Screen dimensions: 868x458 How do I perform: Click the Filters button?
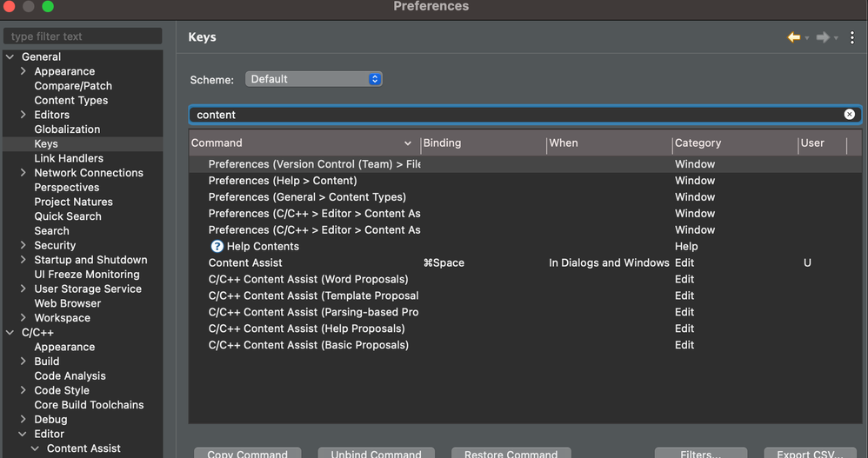(x=701, y=453)
